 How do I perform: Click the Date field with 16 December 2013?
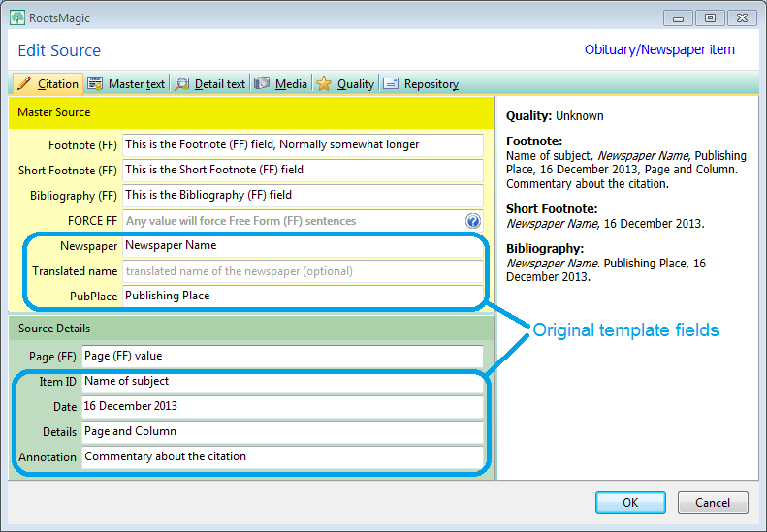[282, 407]
